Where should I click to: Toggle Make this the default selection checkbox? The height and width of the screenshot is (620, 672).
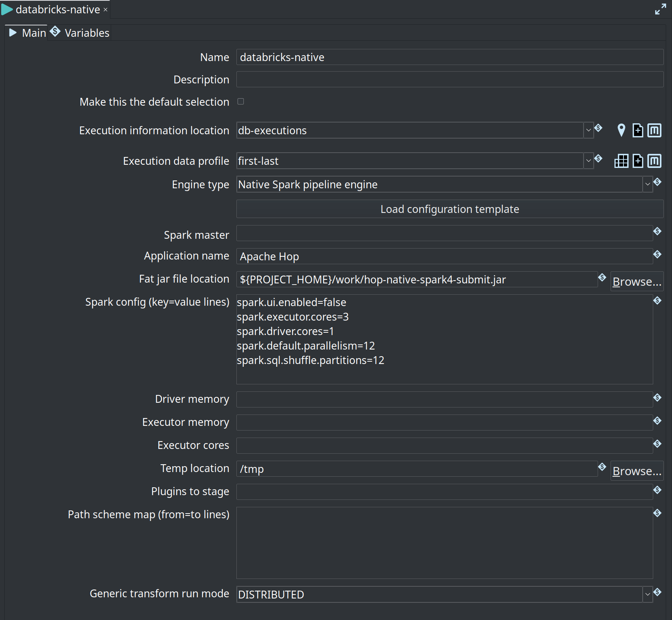[241, 101]
